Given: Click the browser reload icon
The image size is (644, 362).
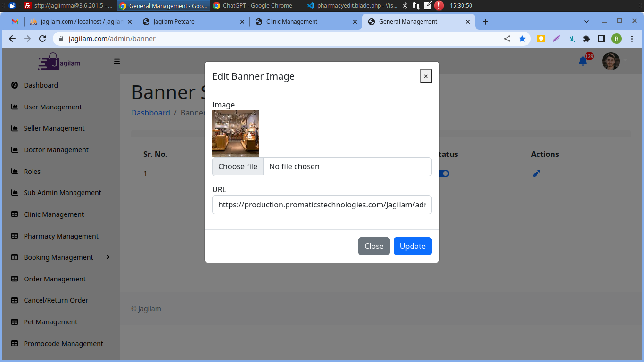Looking at the screenshot, I should click(x=42, y=39).
